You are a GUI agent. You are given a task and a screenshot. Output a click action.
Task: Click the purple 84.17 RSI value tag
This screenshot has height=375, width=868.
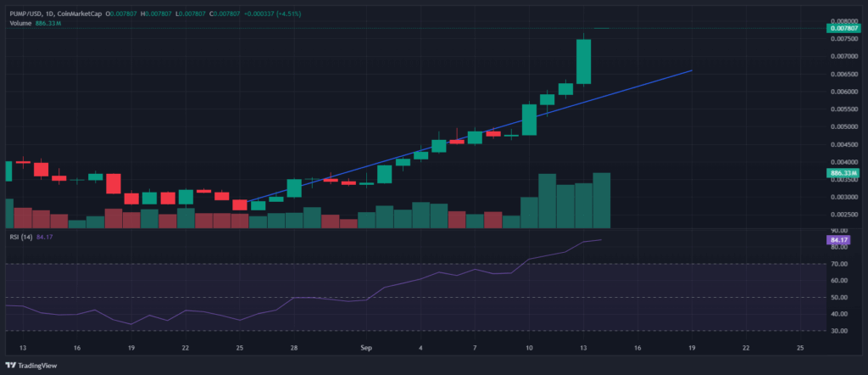pyautogui.click(x=837, y=240)
